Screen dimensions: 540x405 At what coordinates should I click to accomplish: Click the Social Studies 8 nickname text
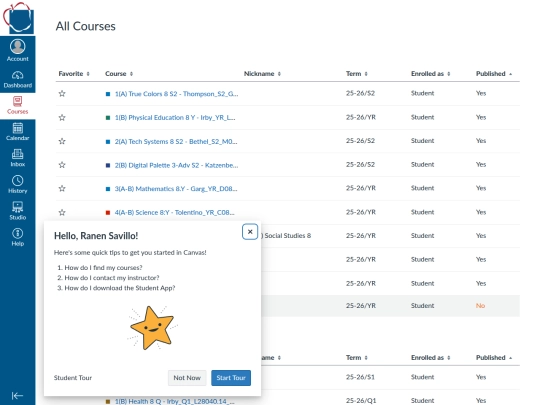coord(287,236)
